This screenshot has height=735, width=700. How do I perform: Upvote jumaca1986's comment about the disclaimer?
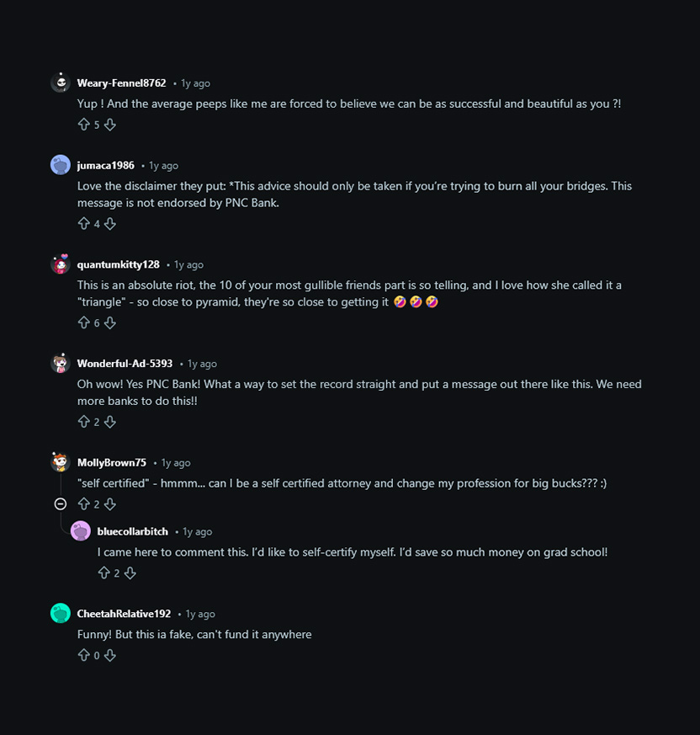point(83,224)
